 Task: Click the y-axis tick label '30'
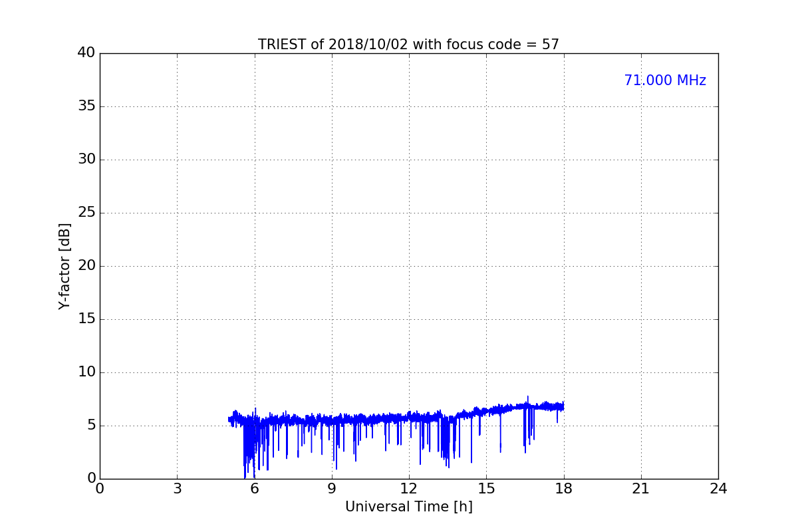[86, 160]
